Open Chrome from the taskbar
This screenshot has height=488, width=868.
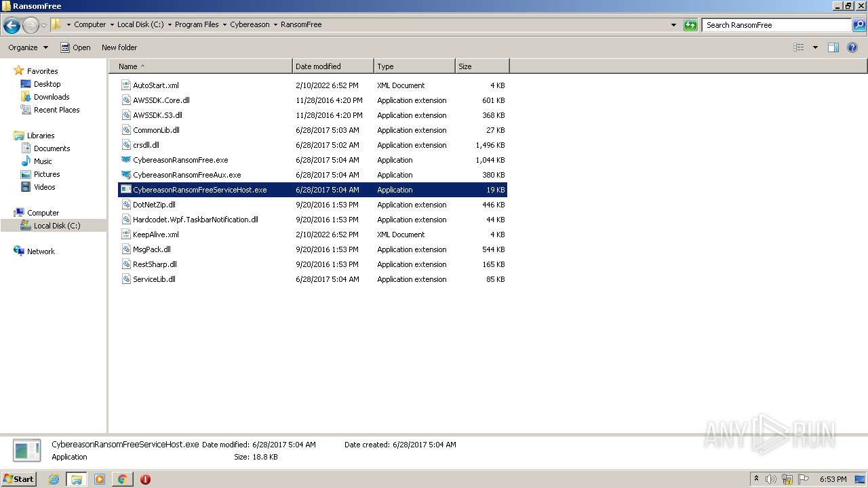(x=122, y=479)
